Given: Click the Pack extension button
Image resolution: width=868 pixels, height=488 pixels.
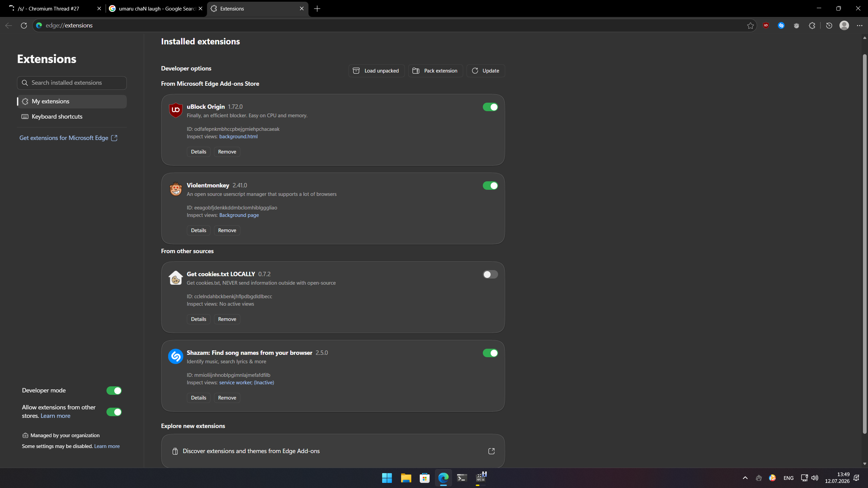Looking at the screenshot, I should 435,71.
